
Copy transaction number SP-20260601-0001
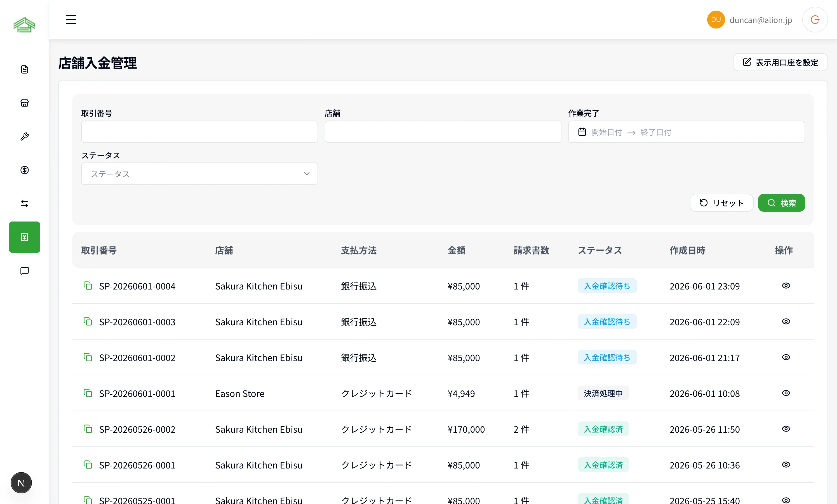click(x=88, y=393)
